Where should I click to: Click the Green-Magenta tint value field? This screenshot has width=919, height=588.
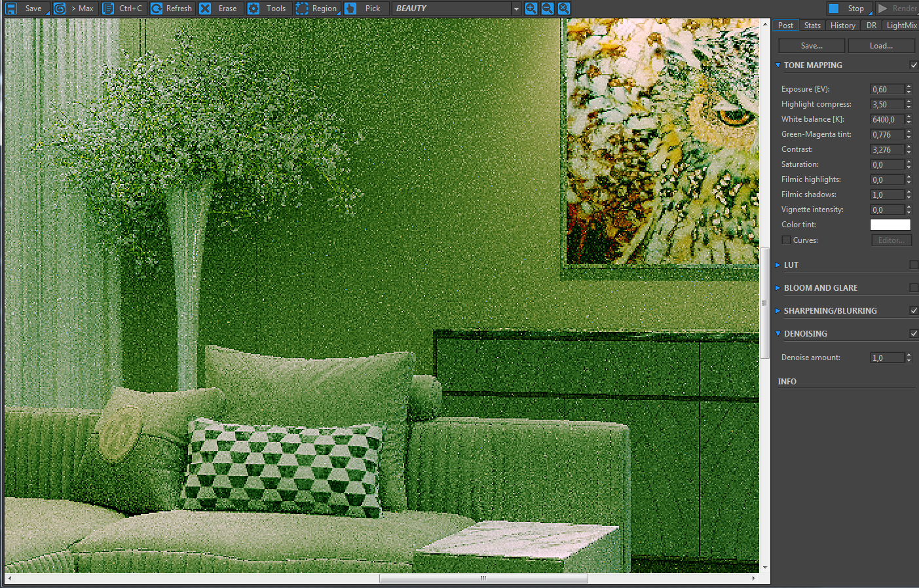pyautogui.click(x=887, y=134)
